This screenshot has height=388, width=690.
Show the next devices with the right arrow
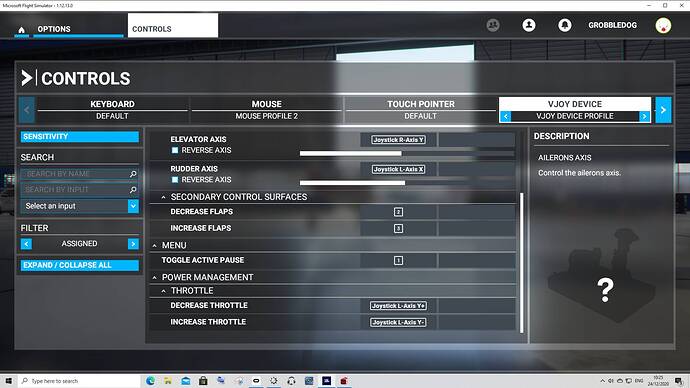tap(663, 110)
